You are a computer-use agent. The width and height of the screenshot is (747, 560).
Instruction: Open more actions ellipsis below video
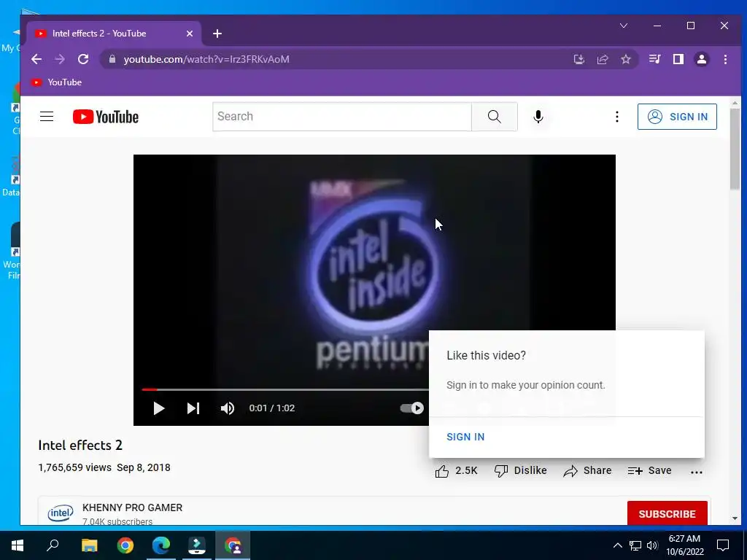pyautogui.click(x=696, y=472)
